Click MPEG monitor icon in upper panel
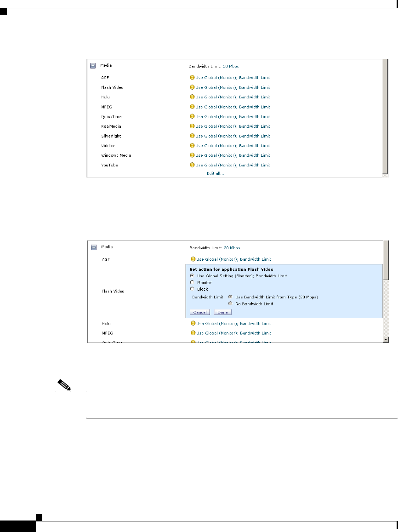Image resolution: width=398 pixels, height=532 pixels. [x=192, y=107]
